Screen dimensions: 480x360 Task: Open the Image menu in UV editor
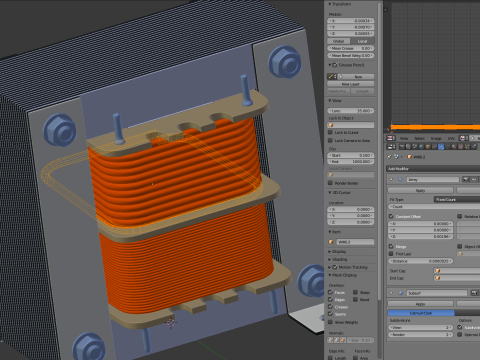point(436,138)
